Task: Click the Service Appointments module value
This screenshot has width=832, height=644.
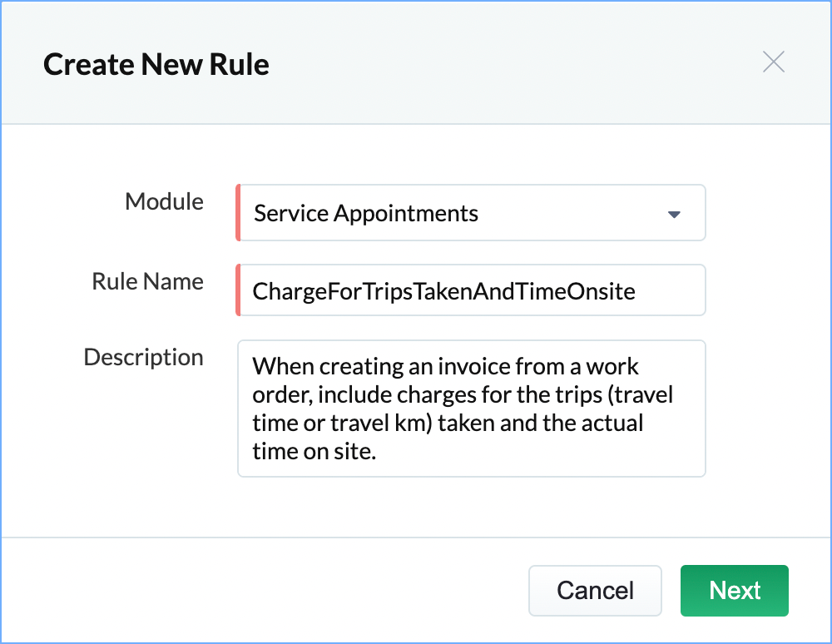Action: pyautogui.click(x=366, y=214)
